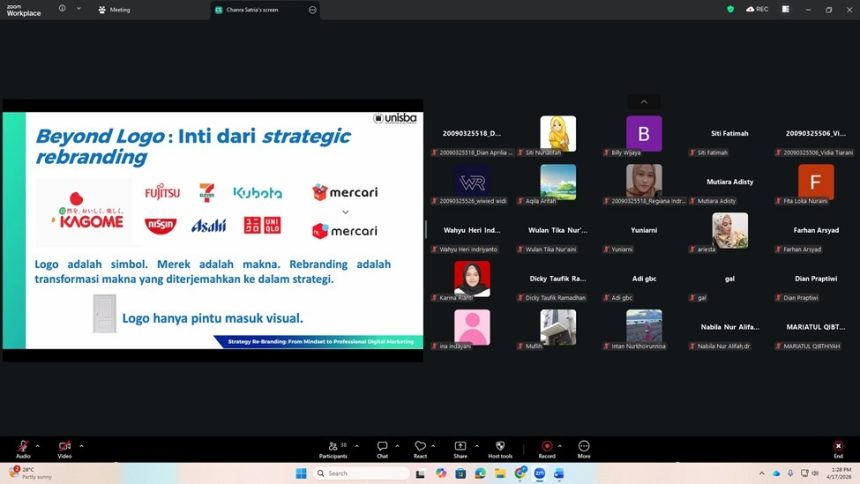Screen dimensions: 860x484
Task: Expand the Participants options arrow
Action: [357, 446]
